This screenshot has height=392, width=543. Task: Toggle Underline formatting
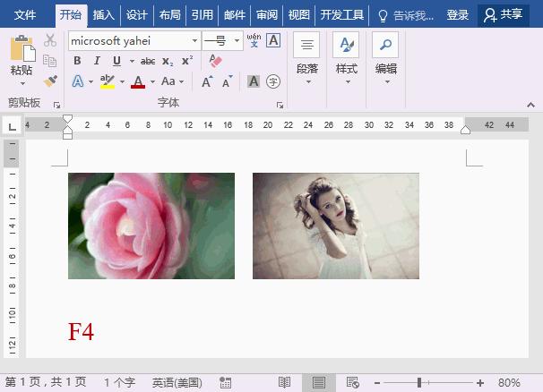pos(116,61)
